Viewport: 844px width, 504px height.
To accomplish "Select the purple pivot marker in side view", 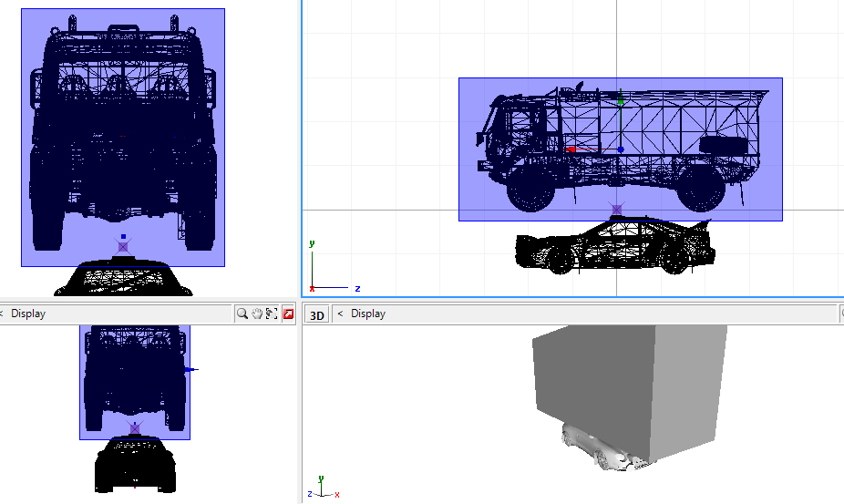I will click(617, 210).
